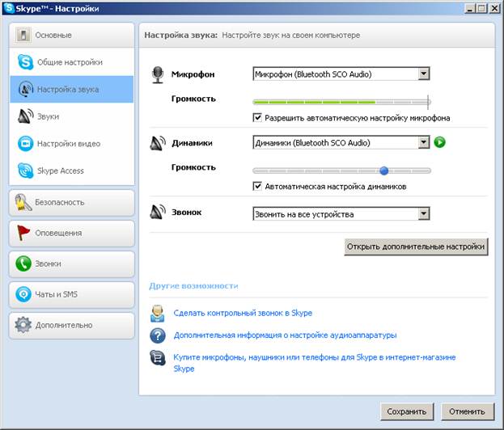Play the speaker test sound (green button)

[440, 142]
